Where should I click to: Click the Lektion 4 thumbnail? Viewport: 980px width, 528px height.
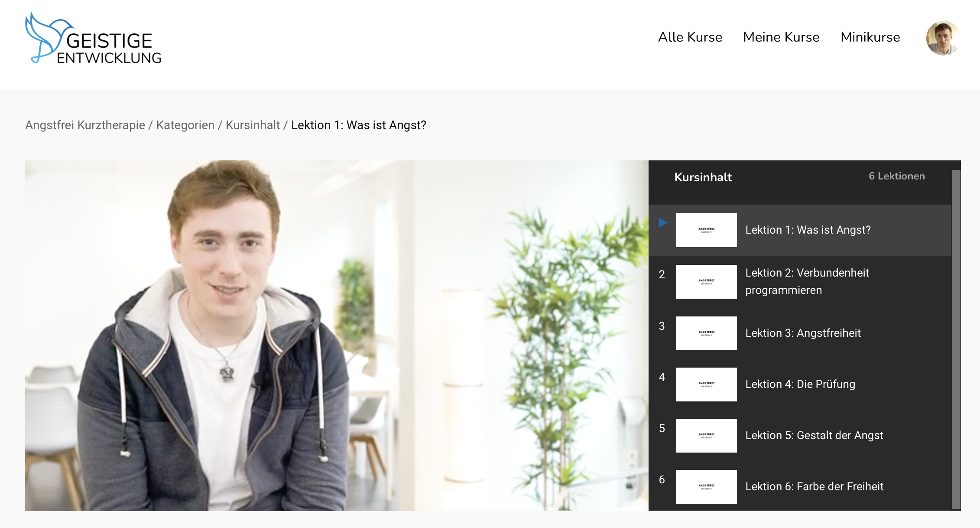706,385
